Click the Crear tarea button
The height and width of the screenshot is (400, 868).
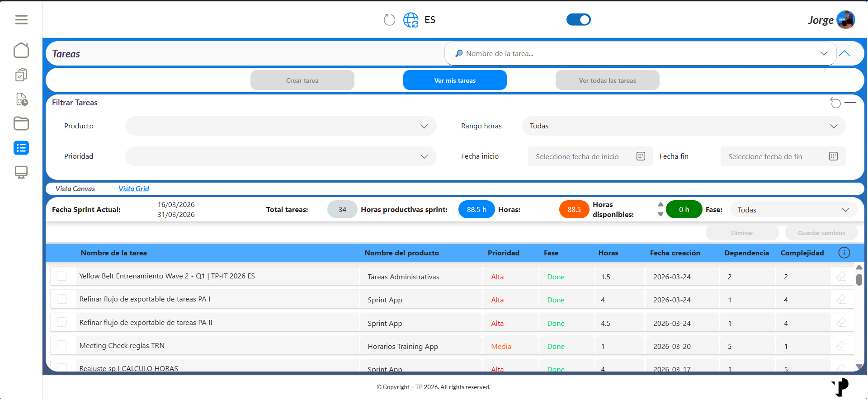[x=302, y=80]
